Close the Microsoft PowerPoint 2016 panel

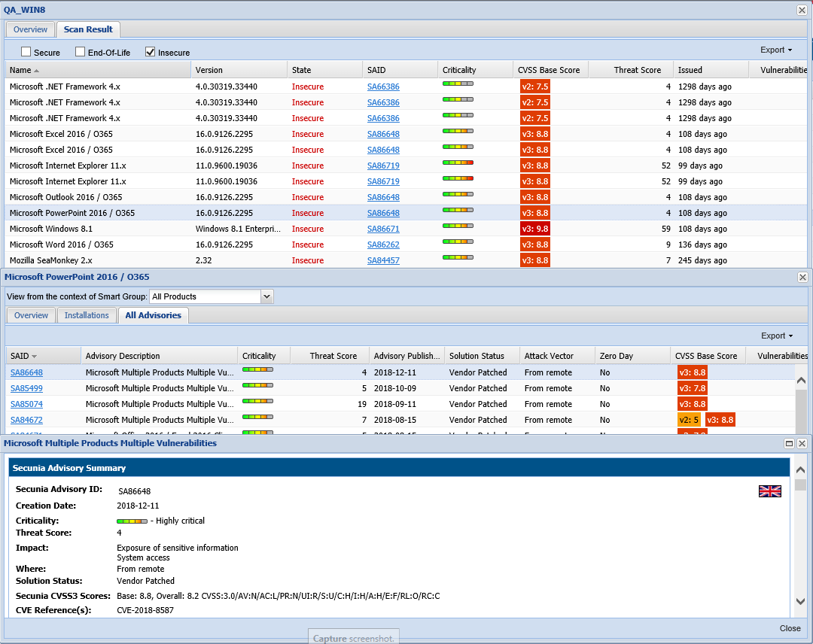click(802, 277)
